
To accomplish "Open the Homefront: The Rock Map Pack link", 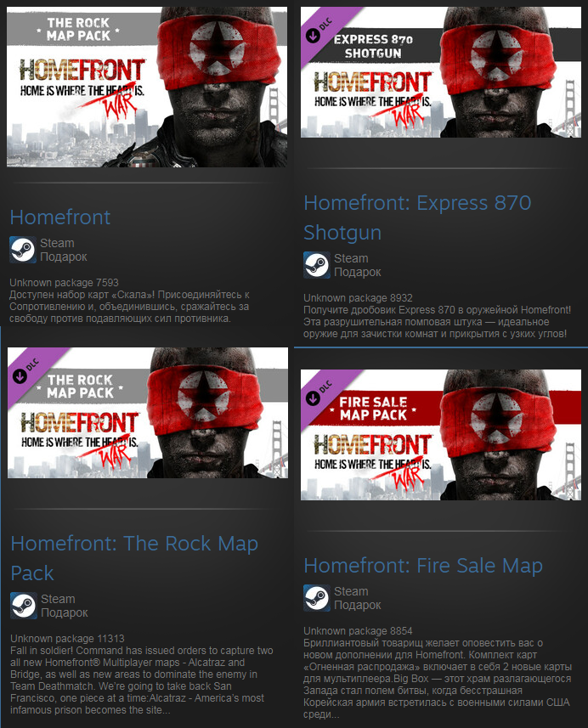I will (134, 558).
